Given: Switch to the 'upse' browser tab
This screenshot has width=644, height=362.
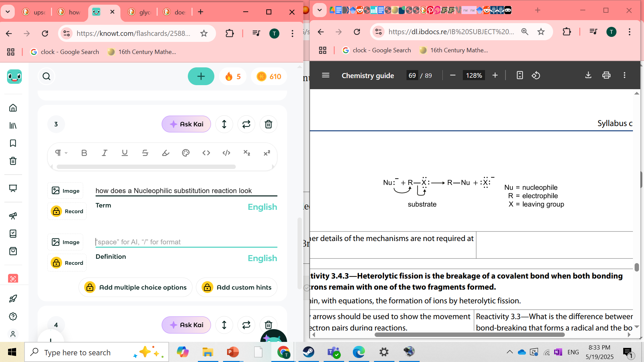Looking at the screenshot, I should tap(34, 12).
